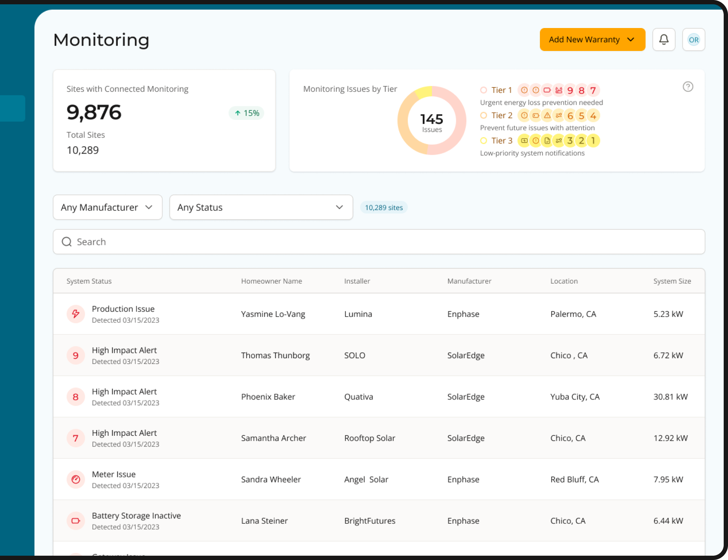Image resolution: width=728 pixels, height=560 pixels.
Task: Select the 10,289 sites filter tab
Action: pyautogui.click(x=384, y=207)
